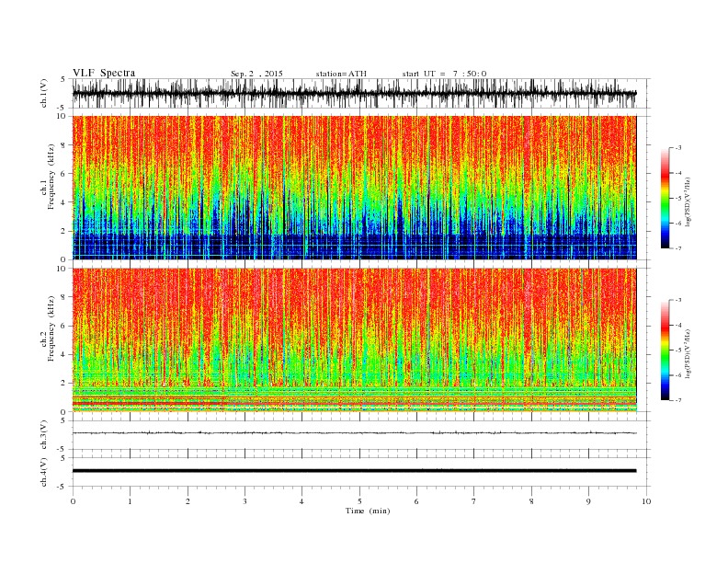Click the "5" volt tick on the ch.3 axis
This screenshot has height=563, width=728.
(64, 420)
